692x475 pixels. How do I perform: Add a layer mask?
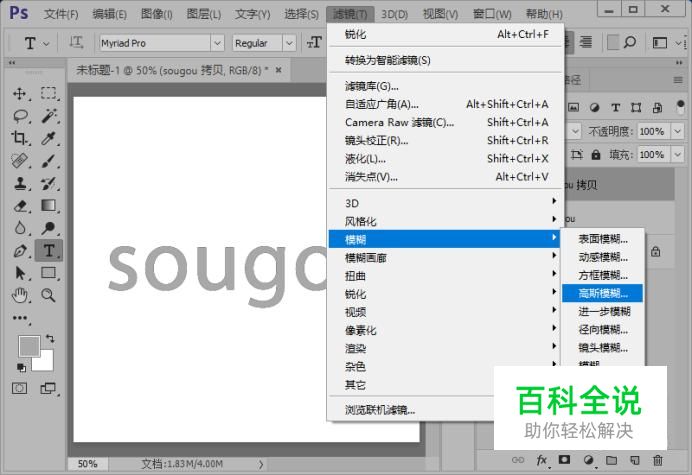point(564,460)
